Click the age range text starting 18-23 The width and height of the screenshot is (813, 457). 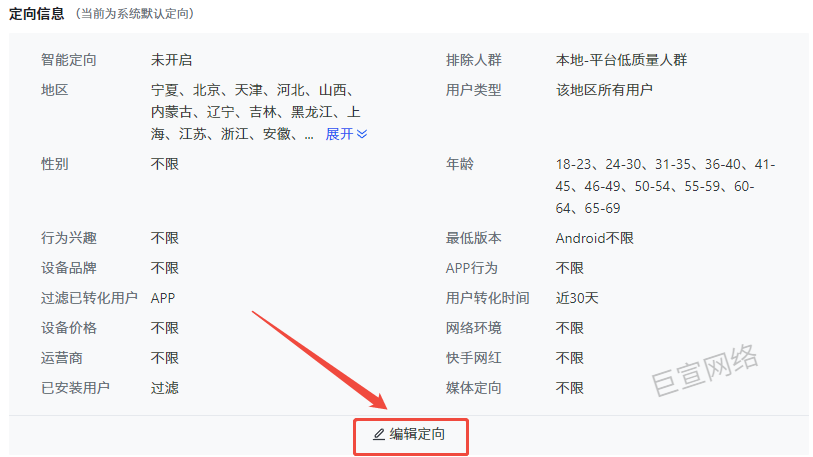pos(665,186)
